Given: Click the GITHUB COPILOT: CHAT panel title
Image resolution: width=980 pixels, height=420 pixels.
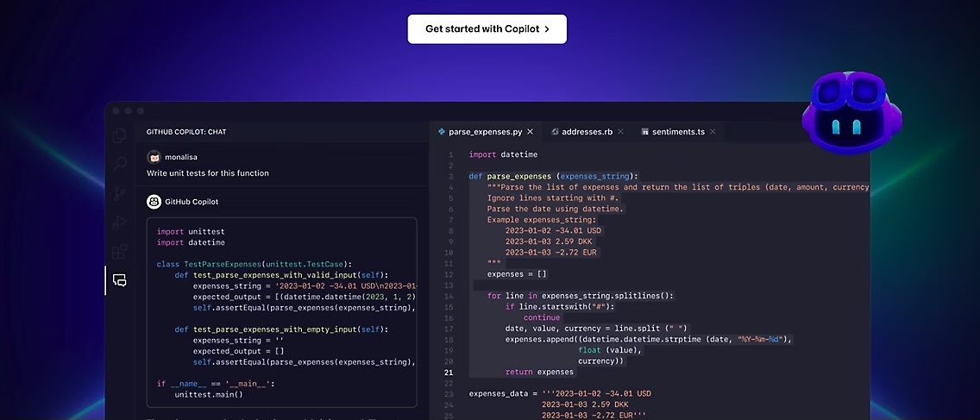Looking at the screenshot, I should coord(186,132).
